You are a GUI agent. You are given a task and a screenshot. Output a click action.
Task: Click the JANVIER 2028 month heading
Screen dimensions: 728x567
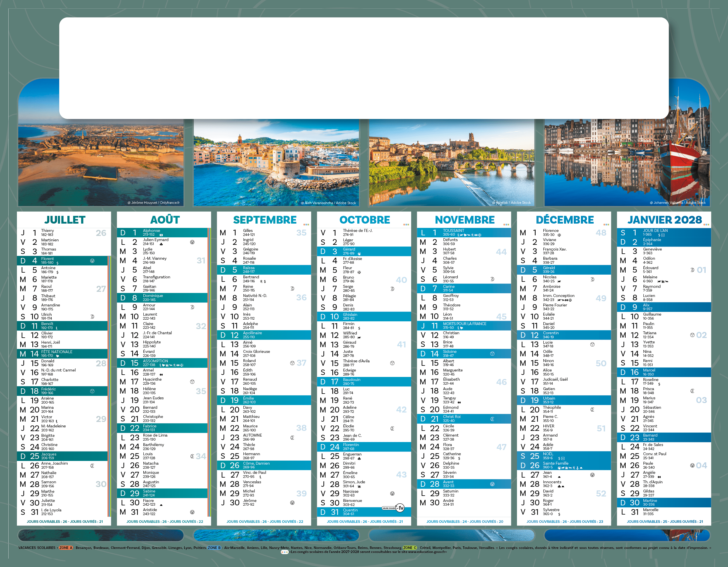click(664, 220)
